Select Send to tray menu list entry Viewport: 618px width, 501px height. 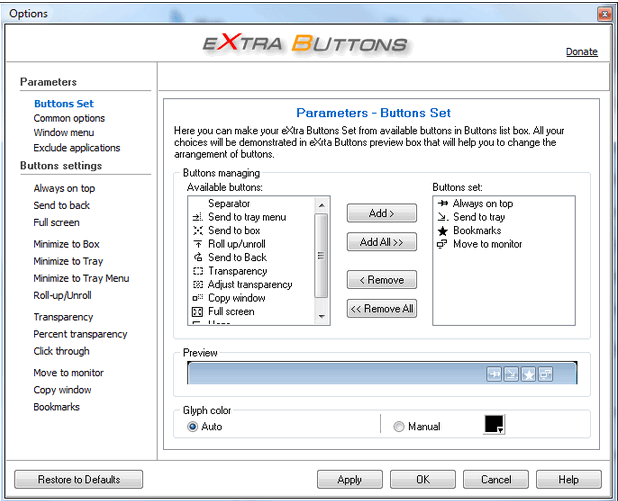click(x=247, y=217)
